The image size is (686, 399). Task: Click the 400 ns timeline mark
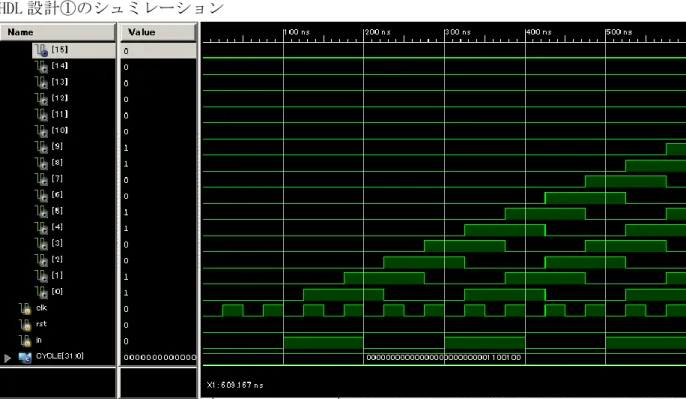tap(539, 32)
